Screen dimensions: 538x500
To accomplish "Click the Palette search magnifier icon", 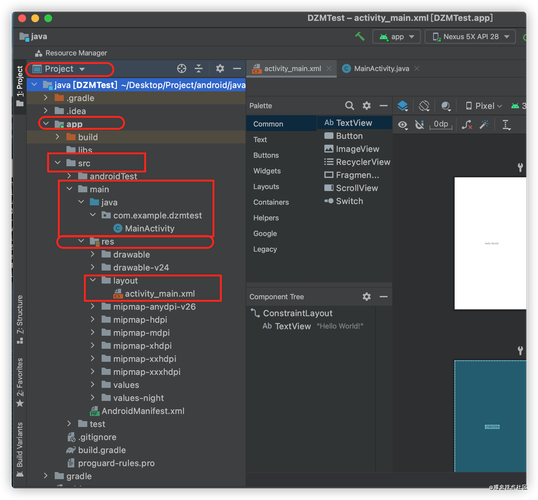I will 349,105.
